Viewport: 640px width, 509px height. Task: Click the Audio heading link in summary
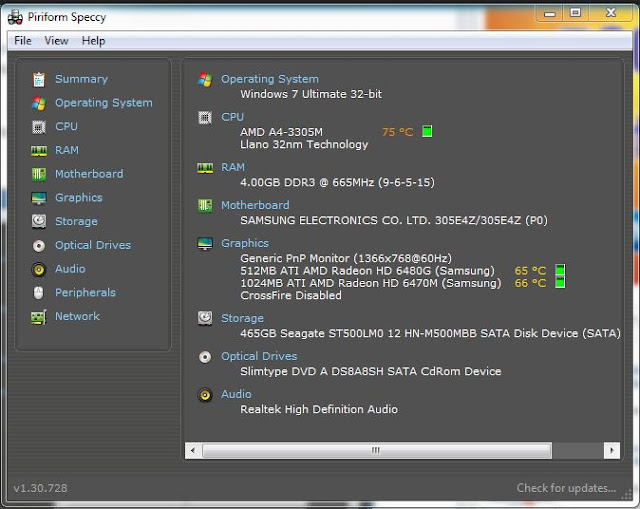[236, 394]
